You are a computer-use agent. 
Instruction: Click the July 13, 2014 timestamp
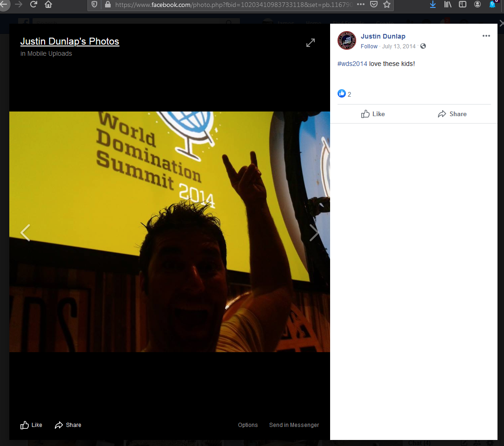tap(398, 46)
